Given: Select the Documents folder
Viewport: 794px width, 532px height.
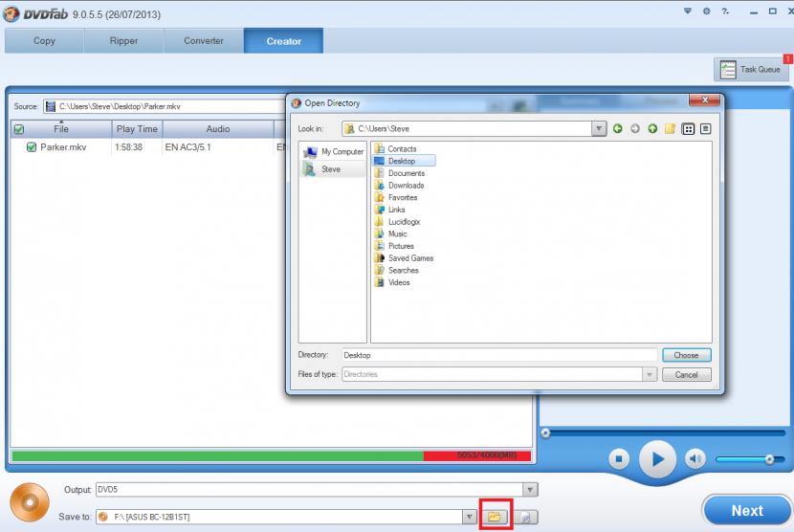Looking at the screenshot, I should coord(400,173).
